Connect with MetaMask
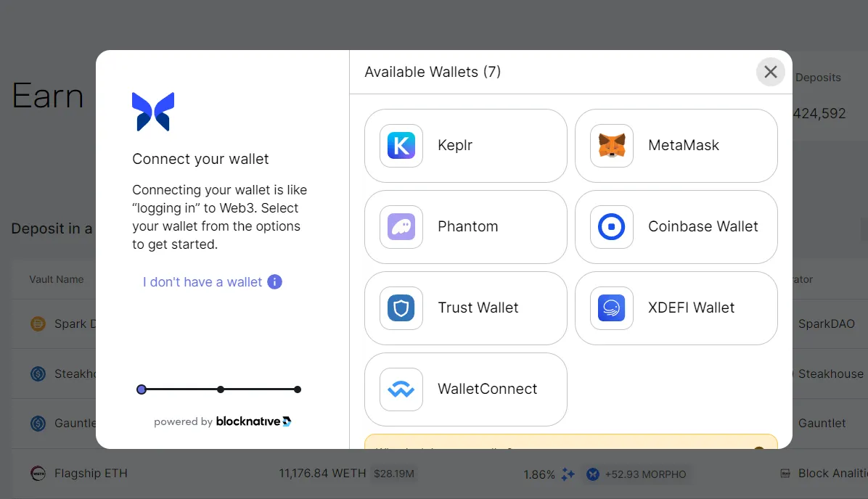Viewport: 868px width, 499px height. (676, 146)
